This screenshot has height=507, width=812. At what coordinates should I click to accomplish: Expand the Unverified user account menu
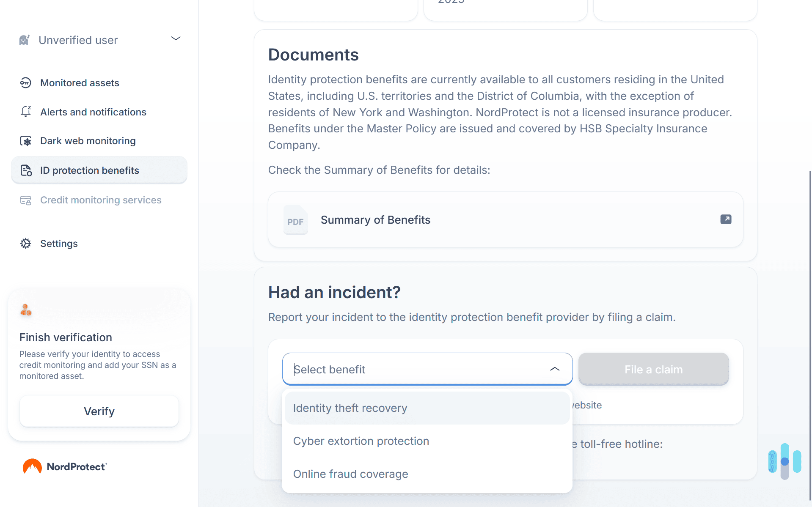click(x=176, y=38)
